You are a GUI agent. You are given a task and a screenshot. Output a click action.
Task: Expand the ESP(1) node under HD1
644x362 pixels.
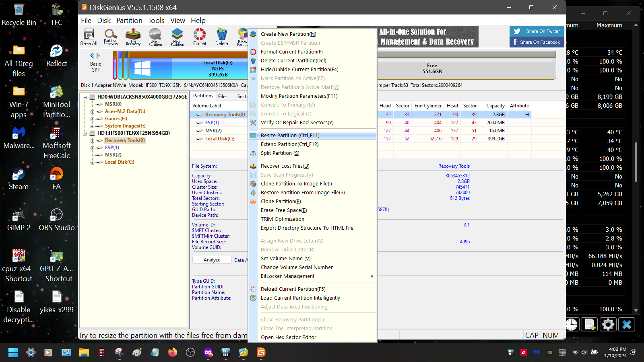pyautogui.click(x=92, y=148)
